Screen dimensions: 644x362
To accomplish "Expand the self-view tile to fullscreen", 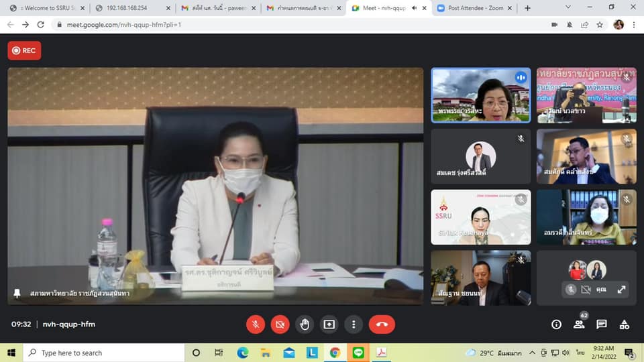I will click(621, 290).
